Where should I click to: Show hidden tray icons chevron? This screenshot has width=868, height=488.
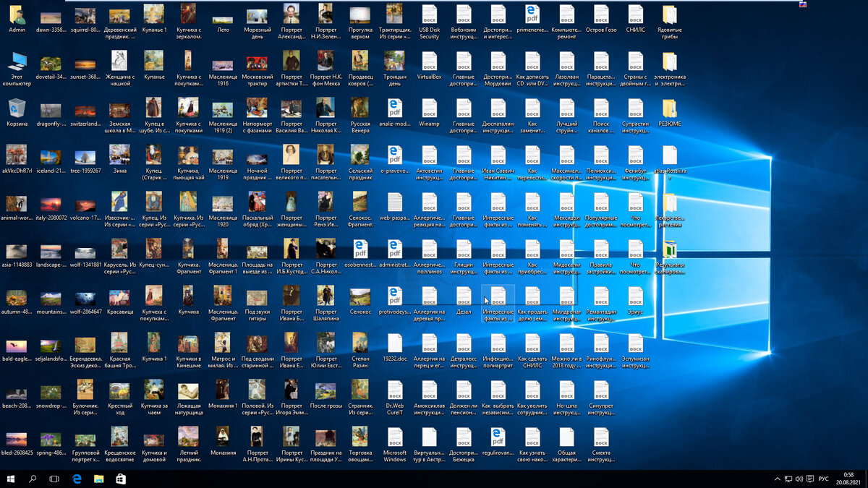778,479
